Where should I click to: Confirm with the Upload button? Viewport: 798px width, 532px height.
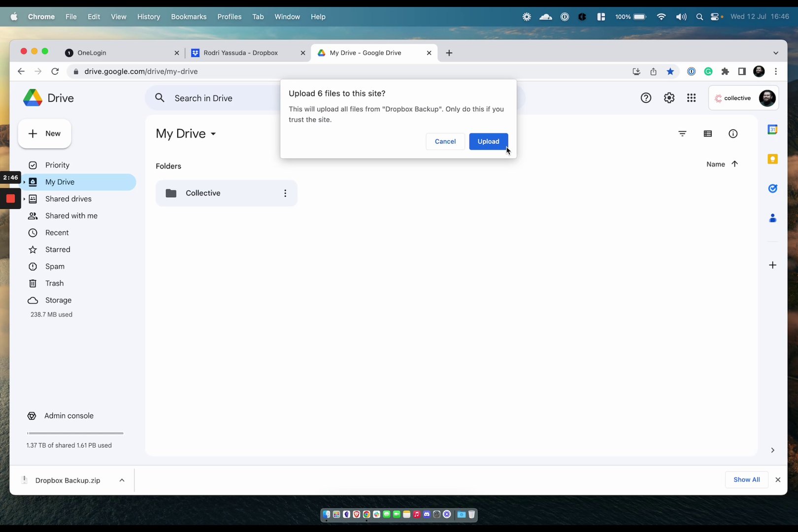pyautogui.click(x=488, y=141)
